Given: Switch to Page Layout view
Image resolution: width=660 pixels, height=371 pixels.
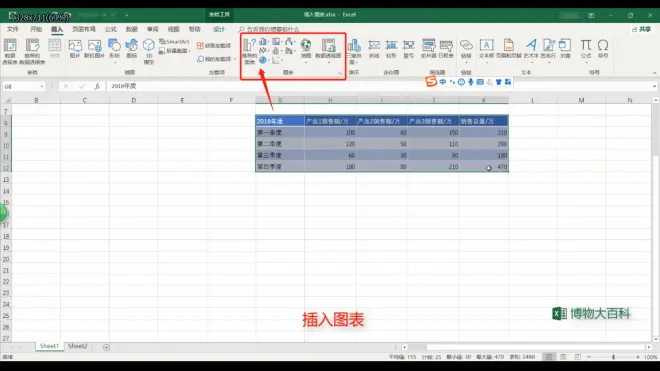Looking at the screenshot, I should coord(563,357).
